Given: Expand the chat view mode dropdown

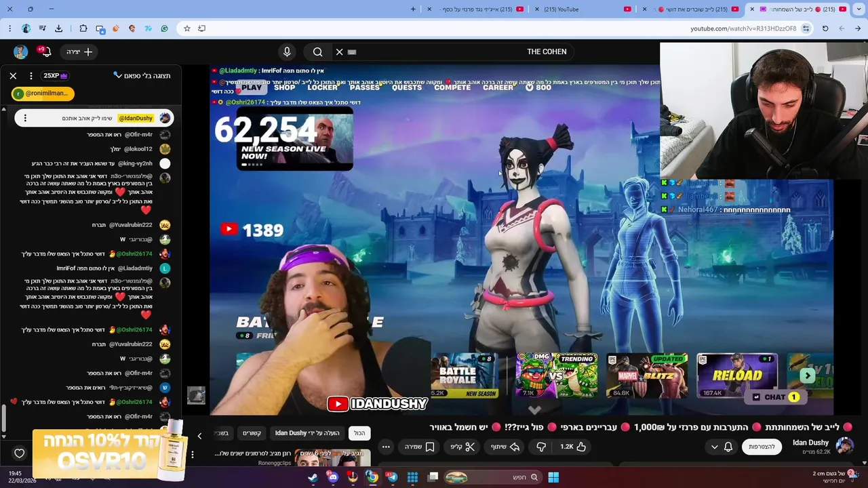Looking at the screenshot, I should click(x=142, y=76).
